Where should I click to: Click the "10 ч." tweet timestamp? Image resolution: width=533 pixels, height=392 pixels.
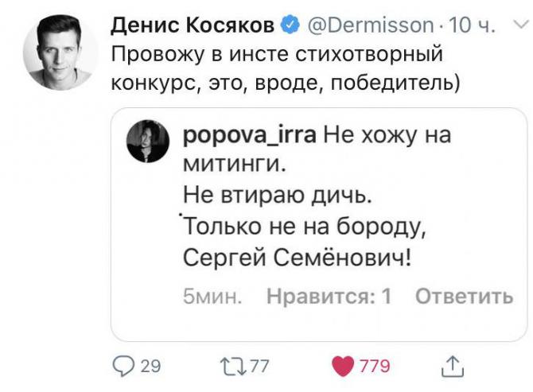[x=472, y=26]
